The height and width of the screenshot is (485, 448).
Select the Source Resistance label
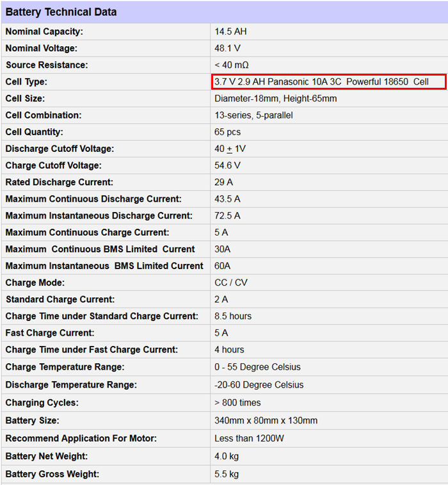47,65
